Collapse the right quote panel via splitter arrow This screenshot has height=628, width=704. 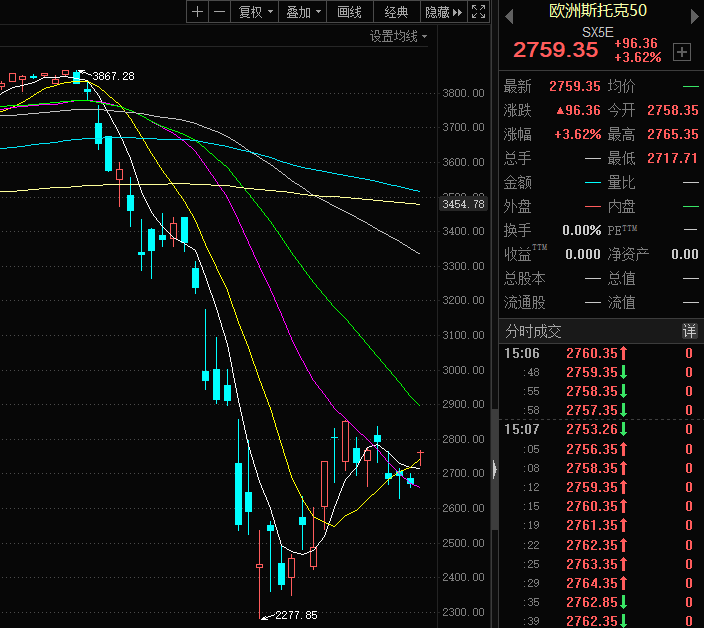(494, 472)
